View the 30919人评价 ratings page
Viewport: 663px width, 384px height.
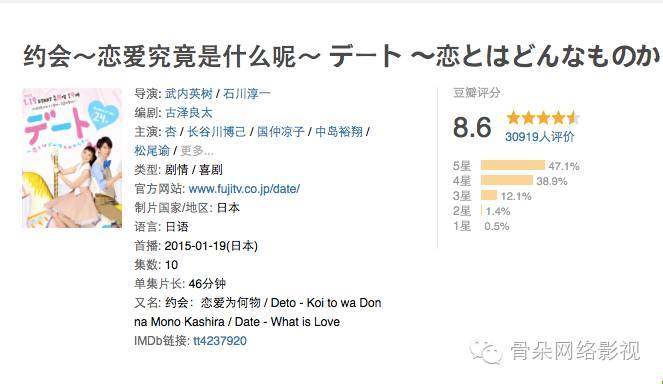click(x=540, y=137)
